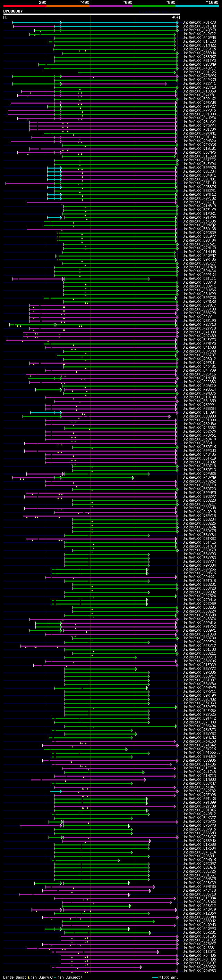
Task: Click label UniRef100_P10708
Action: tap(199, 397)
